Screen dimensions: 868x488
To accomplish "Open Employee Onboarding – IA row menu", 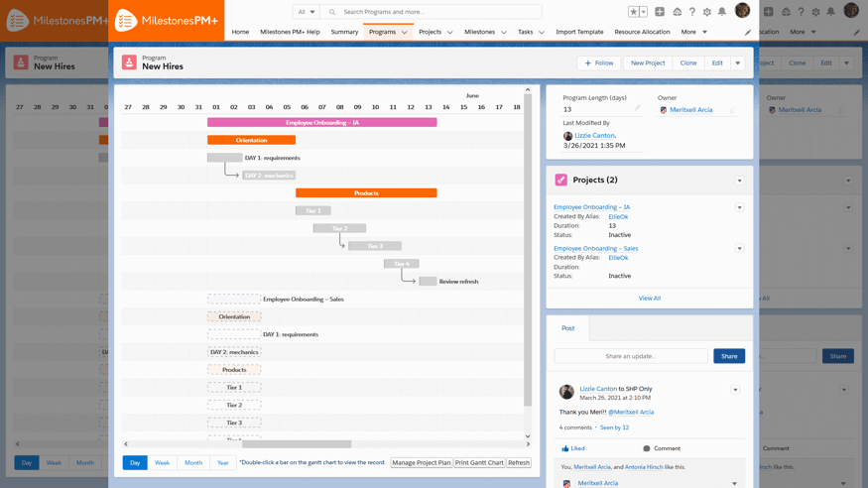I will pyautogui.click(x=740, y=207).
